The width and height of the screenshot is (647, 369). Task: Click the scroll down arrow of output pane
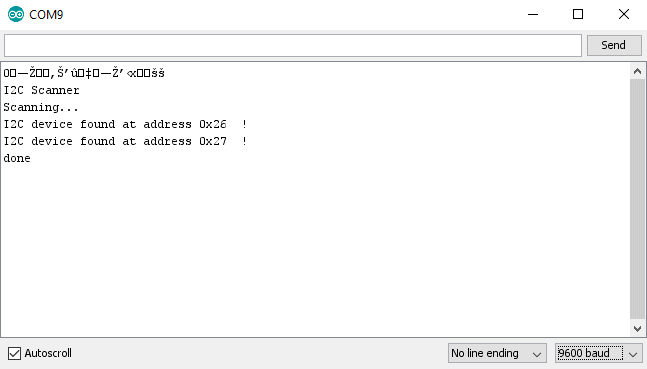coord(638,329)
